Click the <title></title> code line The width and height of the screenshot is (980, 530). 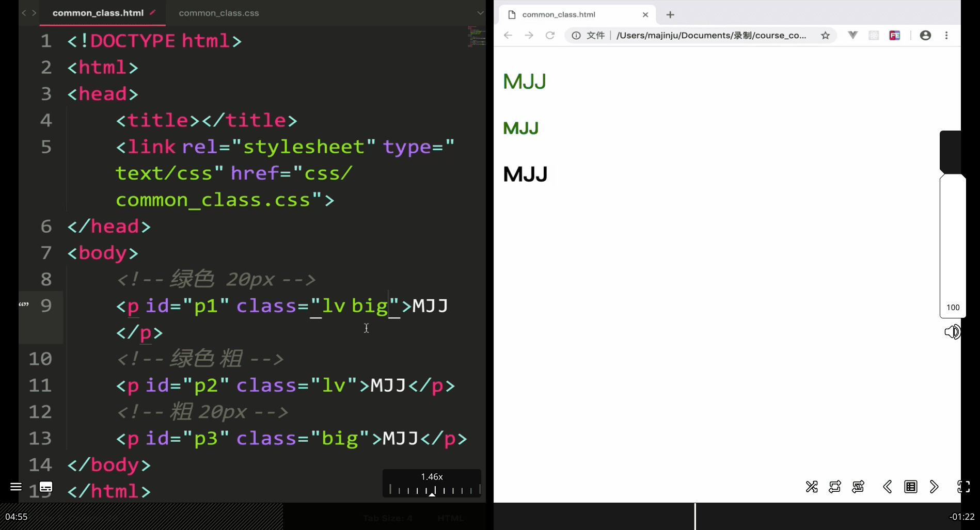pyautogui.click(x=207, y=120)
